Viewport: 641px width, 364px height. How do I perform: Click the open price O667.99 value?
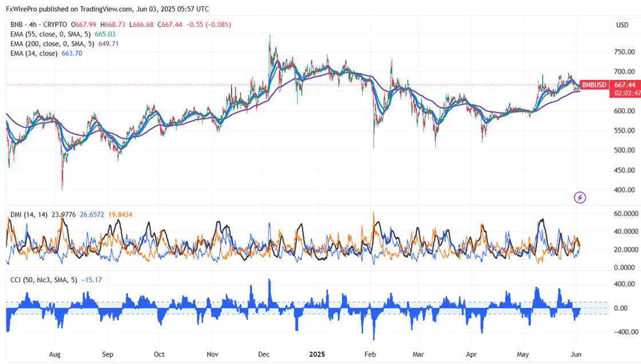point(84,25)
